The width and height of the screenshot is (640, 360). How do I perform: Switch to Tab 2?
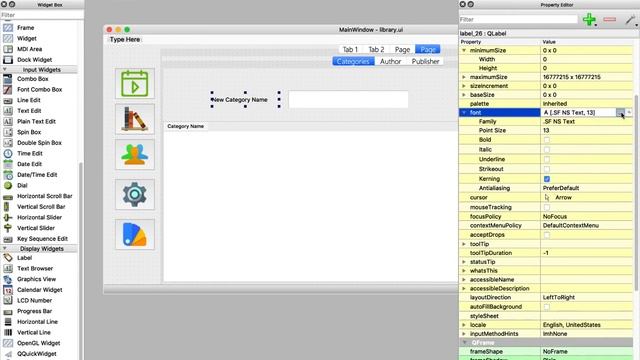(x=376, y=49)
